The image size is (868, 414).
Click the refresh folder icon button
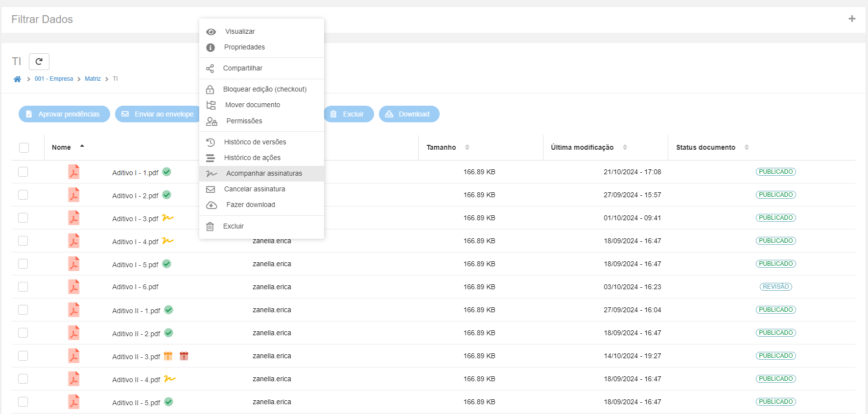point(39,62)
